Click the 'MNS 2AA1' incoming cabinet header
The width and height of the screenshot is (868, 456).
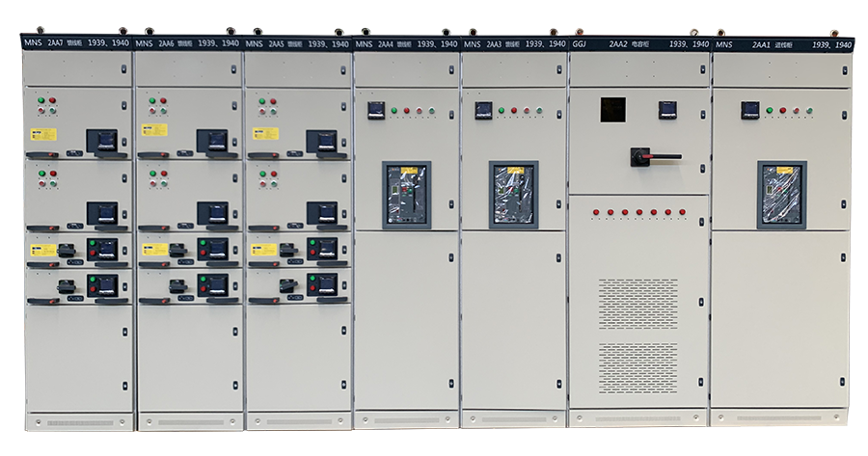[x=783, y=44]
